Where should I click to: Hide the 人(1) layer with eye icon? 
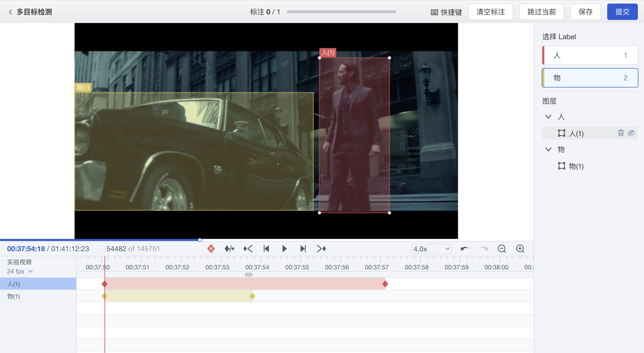631,133
